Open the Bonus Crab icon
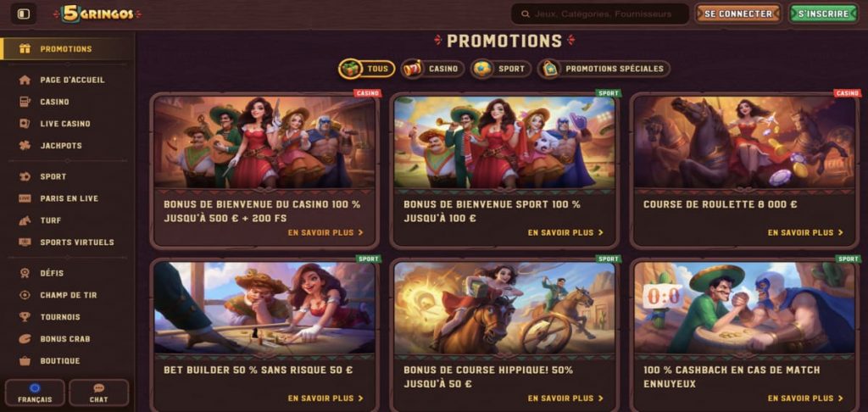Screen dimensions: 868x412 coord(25,339)
